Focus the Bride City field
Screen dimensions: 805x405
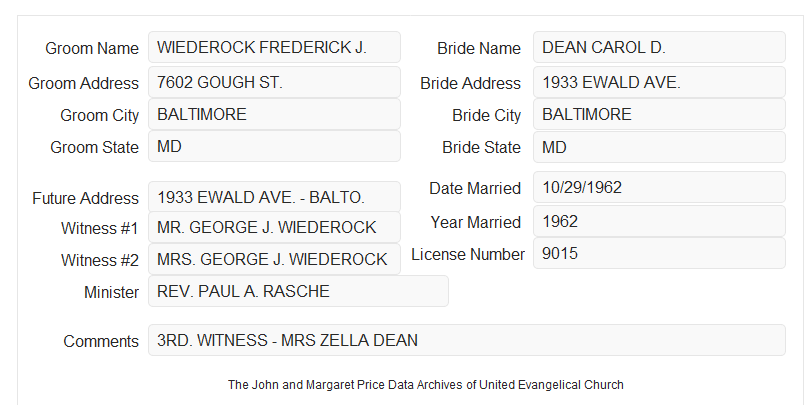point(659,114)
